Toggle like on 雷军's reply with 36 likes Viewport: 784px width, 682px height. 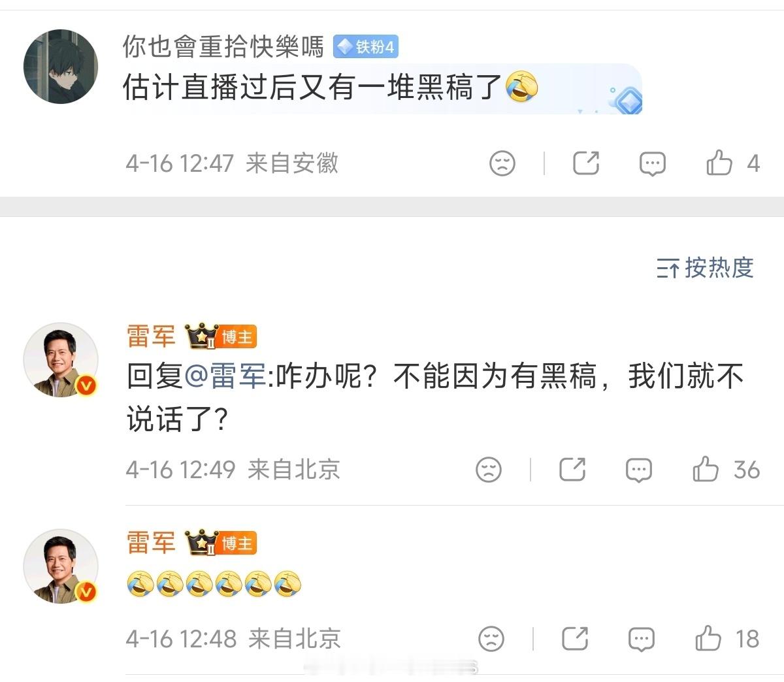click(706, 470)
